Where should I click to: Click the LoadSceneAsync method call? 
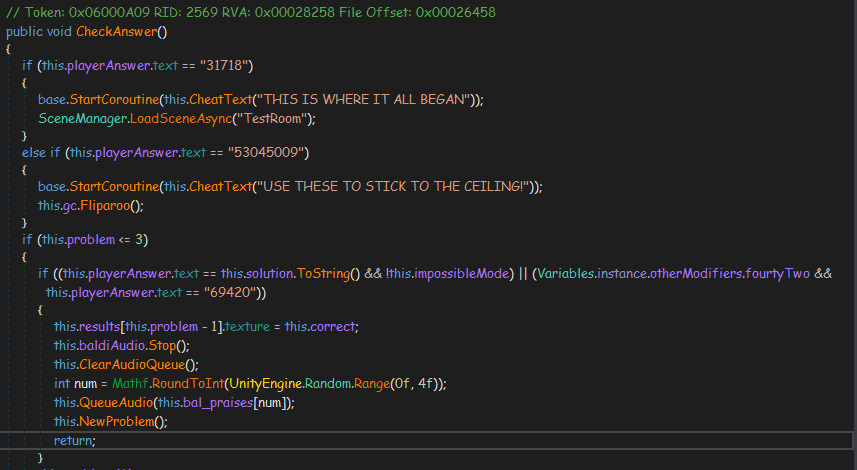coord(180,118)
